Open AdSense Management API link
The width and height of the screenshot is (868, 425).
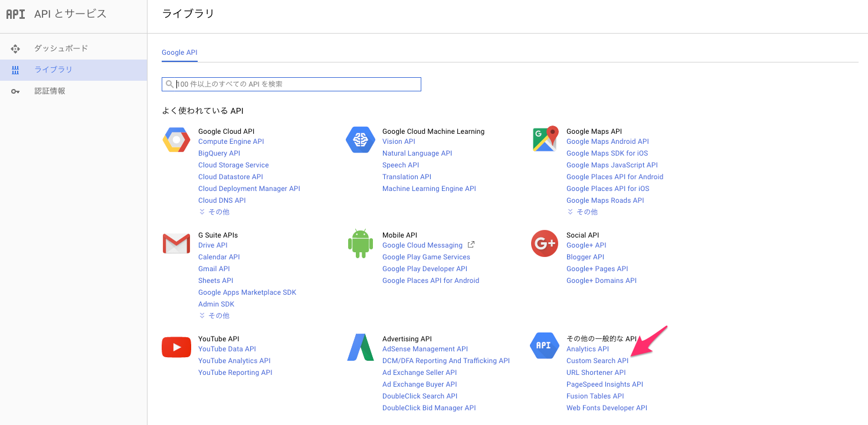[x=425, y=349]
